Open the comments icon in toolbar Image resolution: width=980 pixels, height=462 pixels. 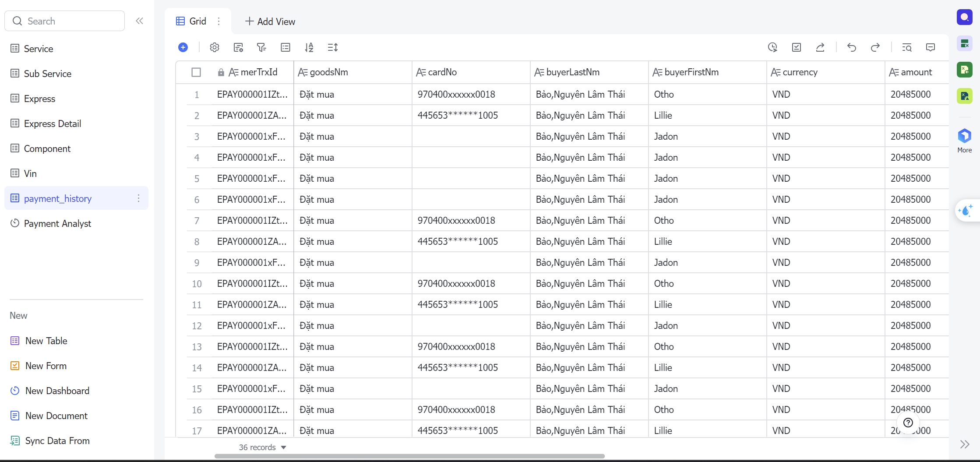pyautogui.click(x=931, y=47)
